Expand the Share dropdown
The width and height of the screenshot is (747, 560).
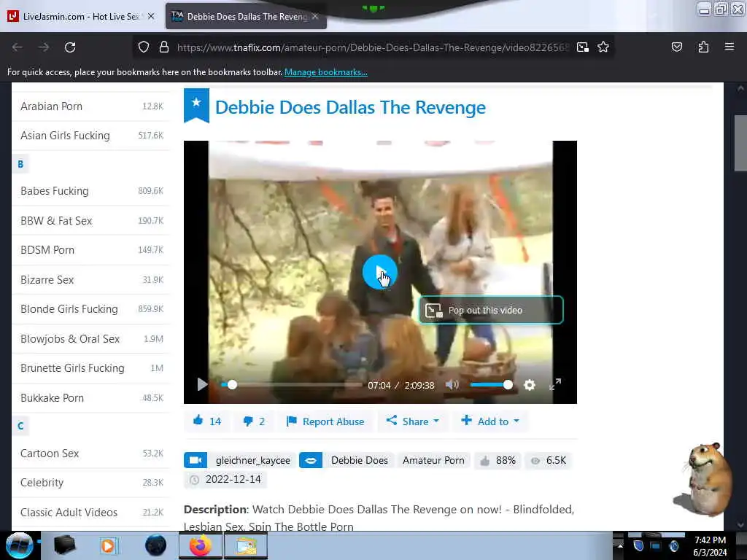coord(413,421)
